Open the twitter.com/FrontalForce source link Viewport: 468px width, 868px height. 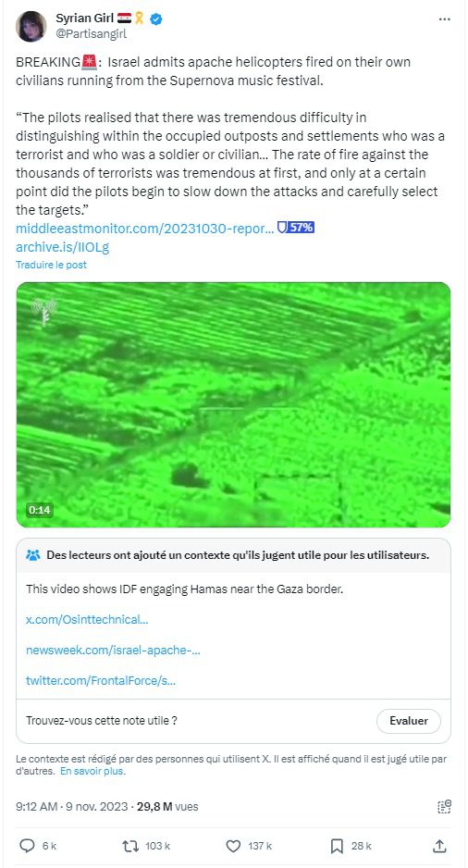click(101, 680)
